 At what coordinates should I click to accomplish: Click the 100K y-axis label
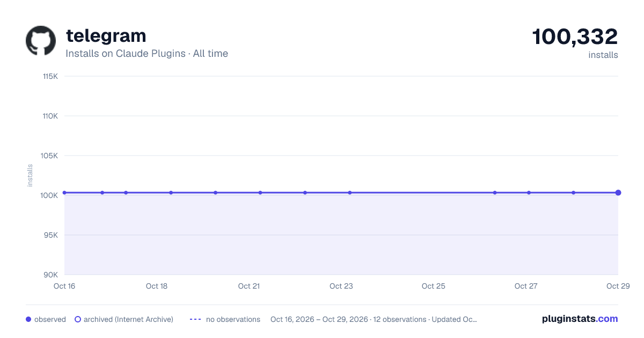(x=50, y=195)
